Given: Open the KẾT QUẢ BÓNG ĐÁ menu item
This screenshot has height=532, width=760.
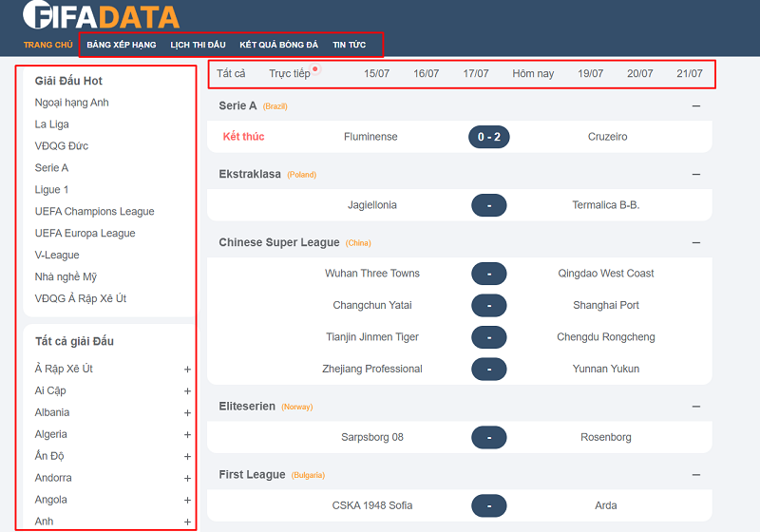Looking at the screenshot, I should [x=278, y=45].
